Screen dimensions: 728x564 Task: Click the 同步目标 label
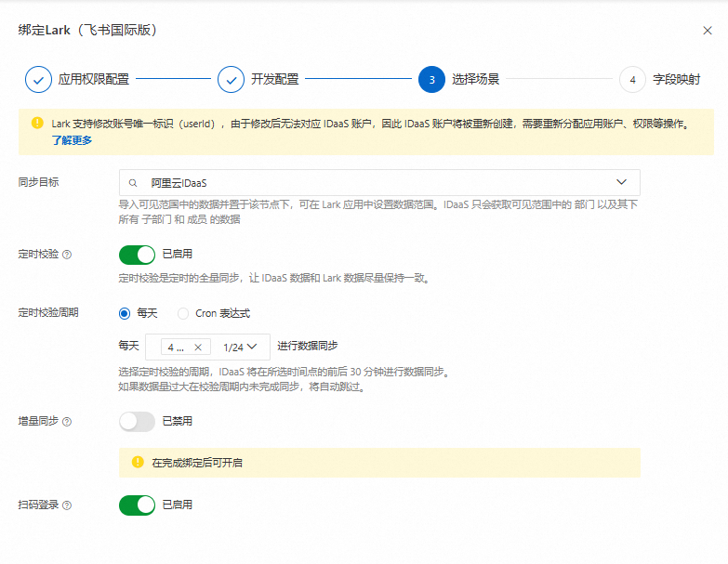tap(38, 182)
